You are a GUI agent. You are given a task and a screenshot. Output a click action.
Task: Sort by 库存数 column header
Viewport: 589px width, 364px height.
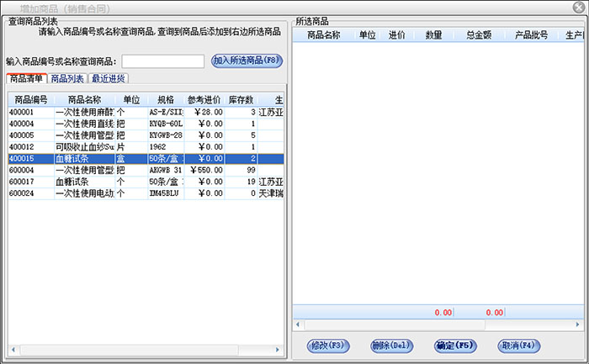pyautogui.click(x=241, y=99)
